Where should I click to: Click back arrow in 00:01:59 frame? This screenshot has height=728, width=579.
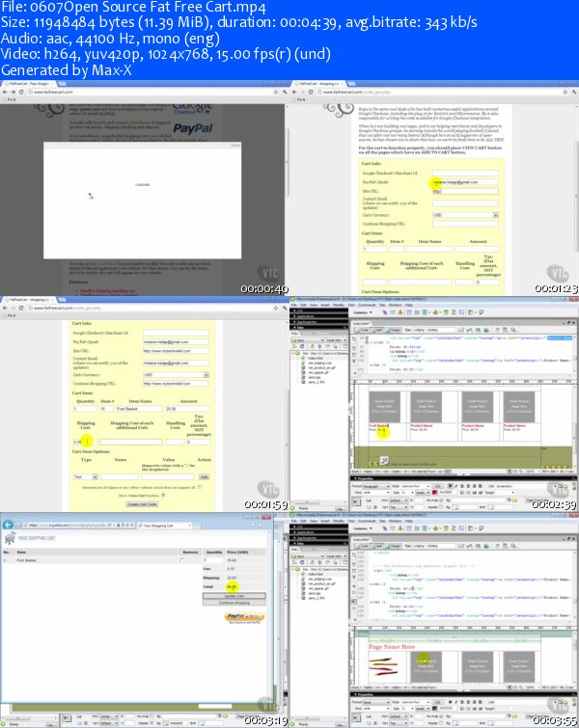coord(5,308)
